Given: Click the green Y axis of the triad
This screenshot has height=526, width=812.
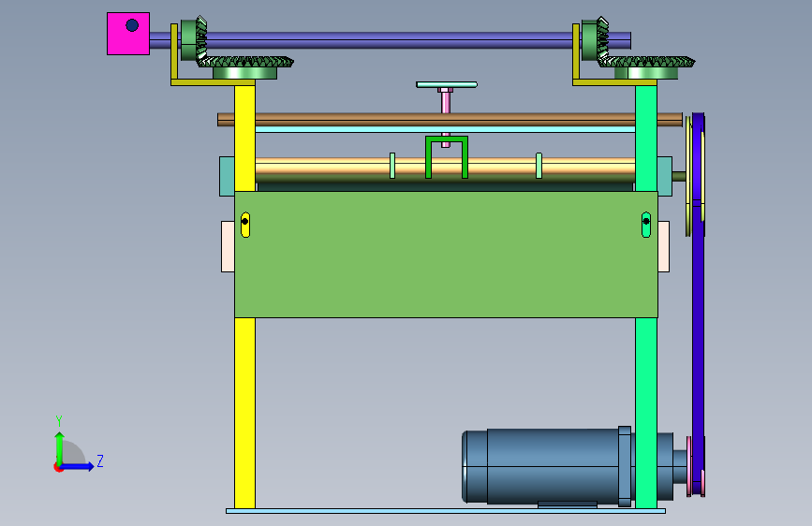Looking at the screenshot, I should [x=60, y=446].
